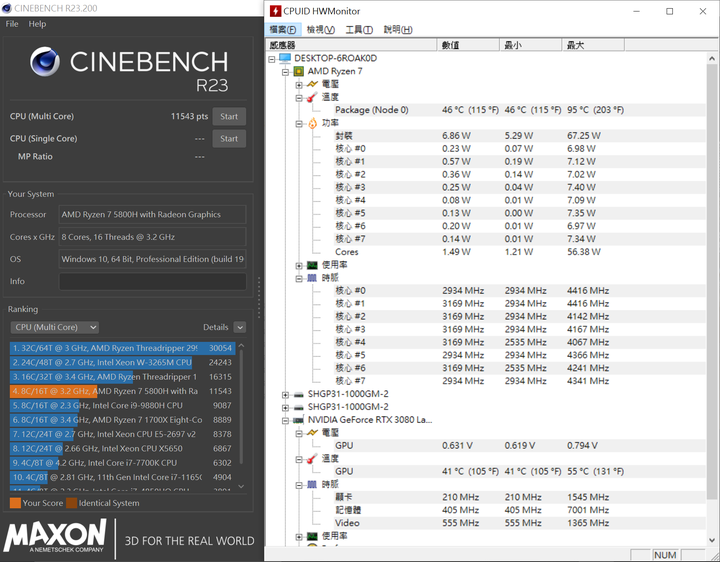Viewport: 720px width, 562px height.
Task: Select the DESKTOP-6ROAK0D computer icon
Action: (285, 58)
